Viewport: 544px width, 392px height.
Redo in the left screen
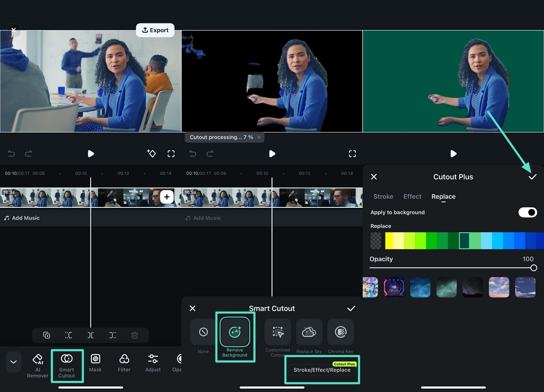(x=28, y=154)
